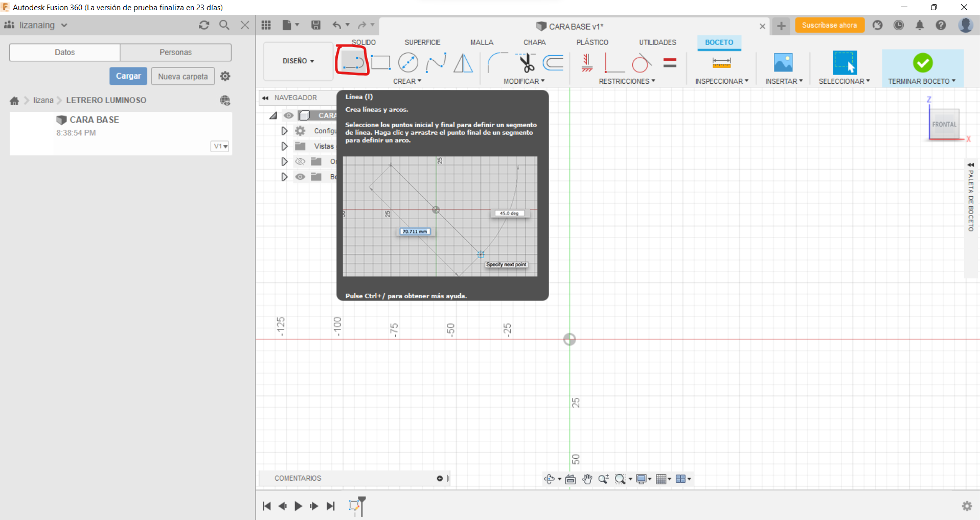The height and width of the screenshot is (520, 980).
Task: Collapse the CARA BASE root node
Action: point(274,115)
